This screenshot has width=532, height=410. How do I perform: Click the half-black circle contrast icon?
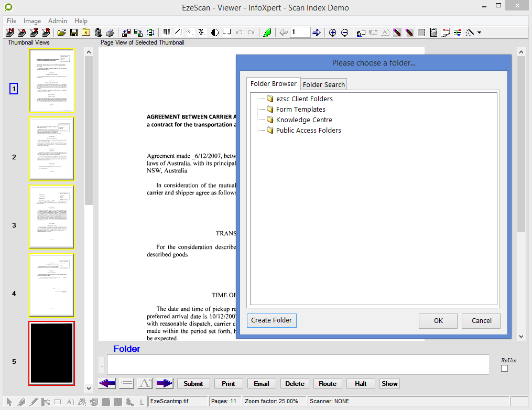[x=215, y=33]
